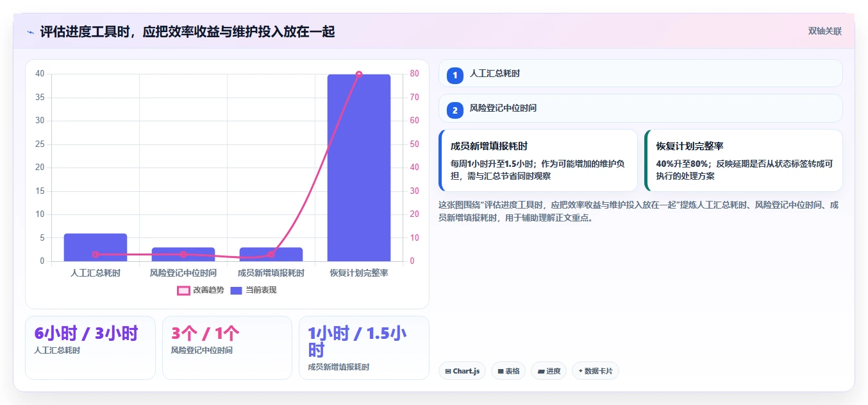Select the 人工汇总耗时 list row
The image size is (868, 405).
coord(640,73)
